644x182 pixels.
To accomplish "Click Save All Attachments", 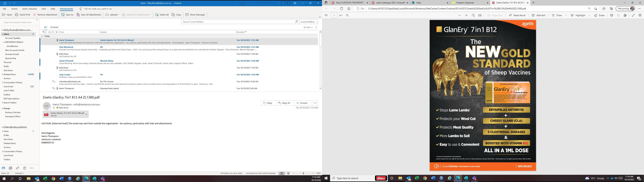I will click(89, 15).
